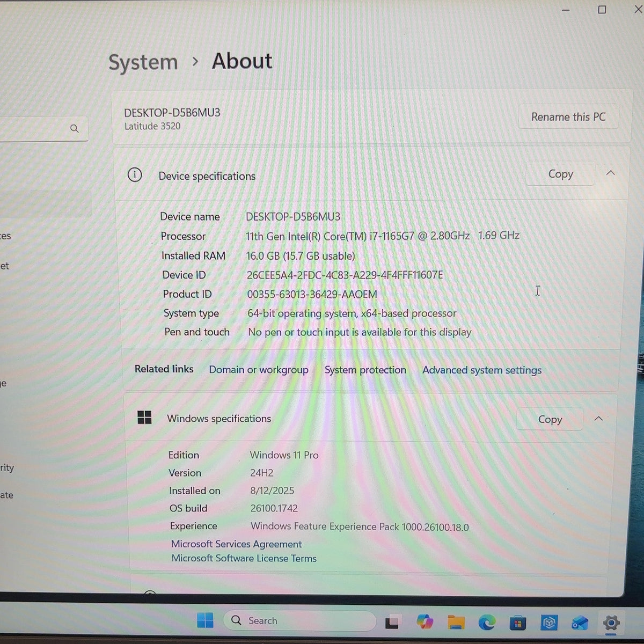Open Outlook from the taskbar
This screenshot has width=644, height=644.
[x=580, y=623]
